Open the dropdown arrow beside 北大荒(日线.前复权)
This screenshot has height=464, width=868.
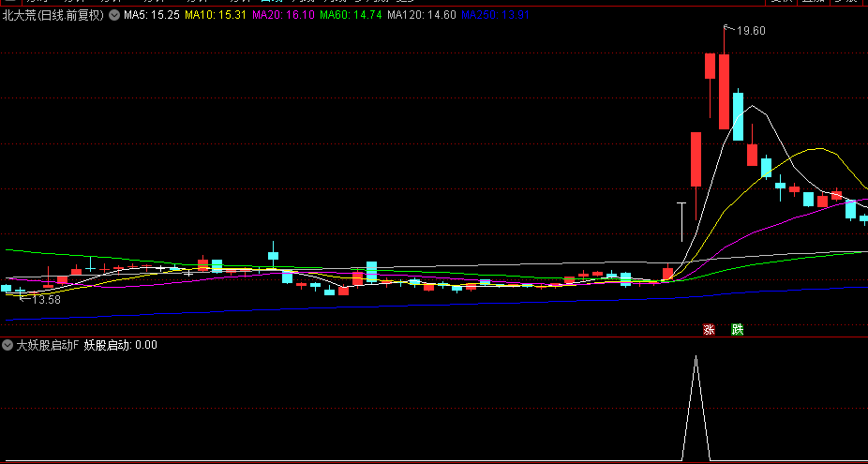click(x=114, y=16)
